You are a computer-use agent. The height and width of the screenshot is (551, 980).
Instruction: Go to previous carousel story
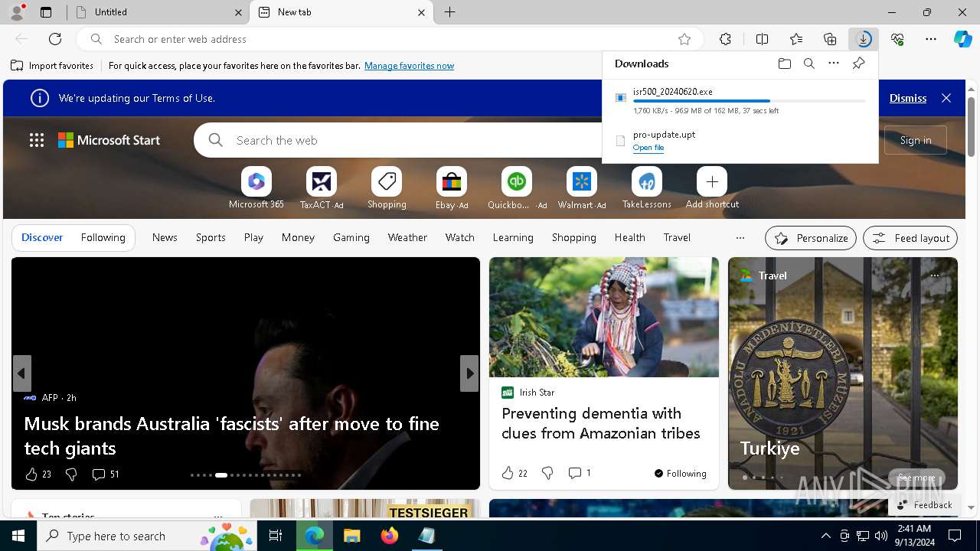point(21,373)
